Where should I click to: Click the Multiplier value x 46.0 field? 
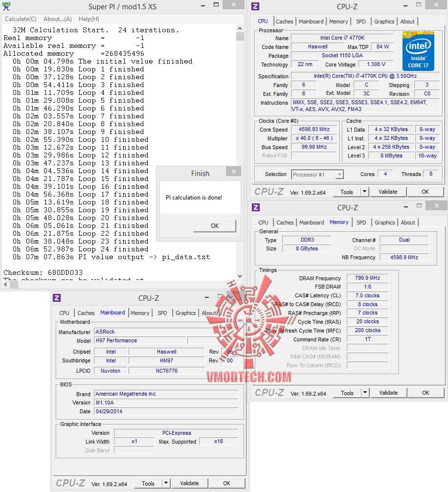314,138
